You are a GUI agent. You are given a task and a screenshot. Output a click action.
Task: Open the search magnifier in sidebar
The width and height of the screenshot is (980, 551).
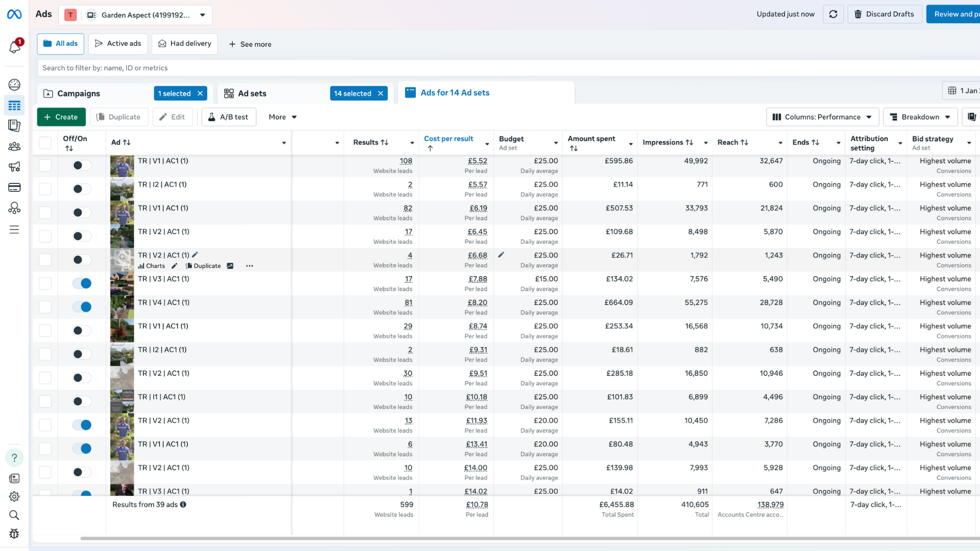(x=14, y=515)
